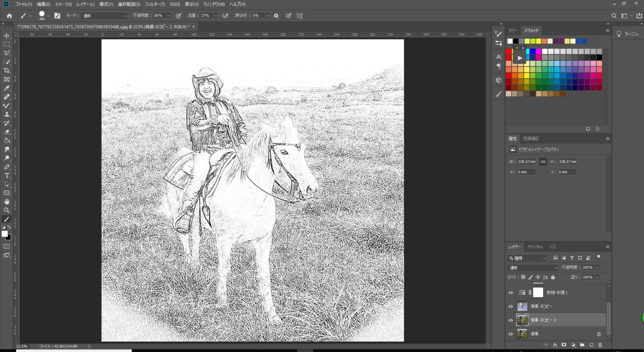Open the blend mode dropdown in Layers panel

(532, 267)
